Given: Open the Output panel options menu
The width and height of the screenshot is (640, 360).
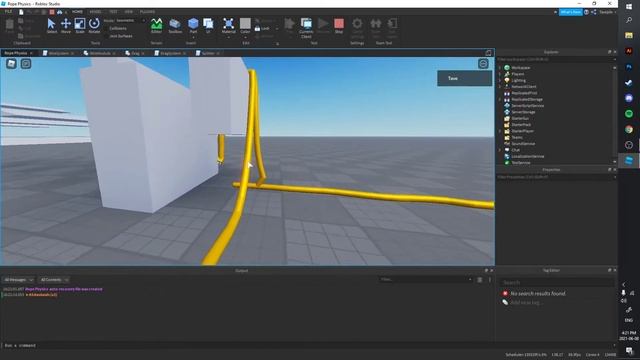Looking at the screenshot, I should 490,280.
